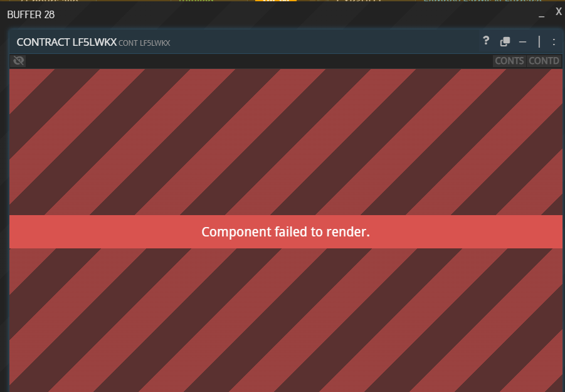Minimize the BUFFER 28 window

click(541, 16)
